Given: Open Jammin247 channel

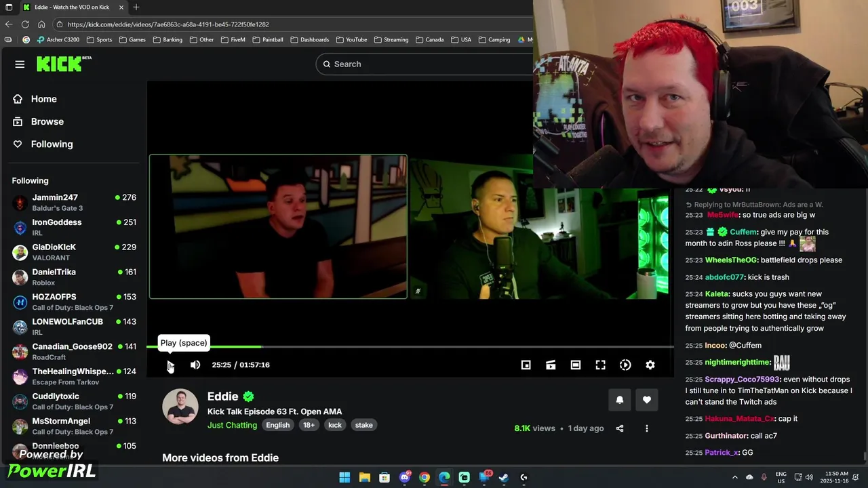Looking at the screenshot, I should [74, 203].
